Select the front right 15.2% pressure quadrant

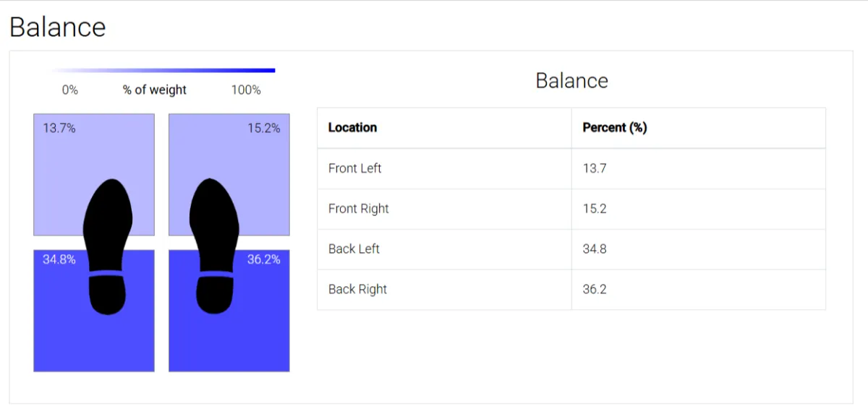[x=229, y=174]
